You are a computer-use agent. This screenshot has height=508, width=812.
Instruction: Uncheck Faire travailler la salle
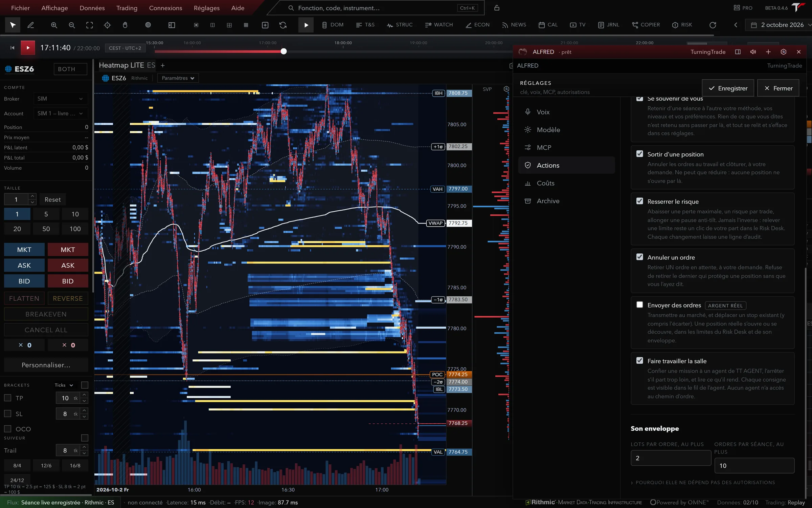tap(639, 360)
